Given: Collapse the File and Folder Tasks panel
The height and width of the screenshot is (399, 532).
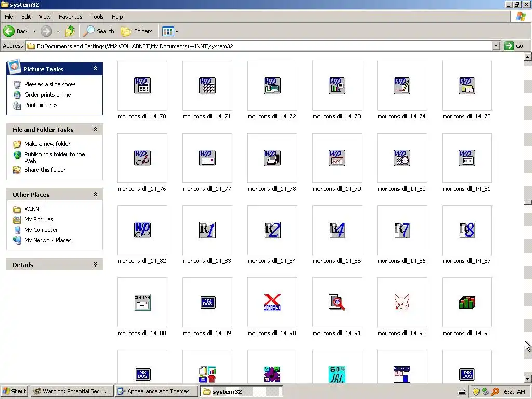Looking at the screenshot, I should (96, 129).
